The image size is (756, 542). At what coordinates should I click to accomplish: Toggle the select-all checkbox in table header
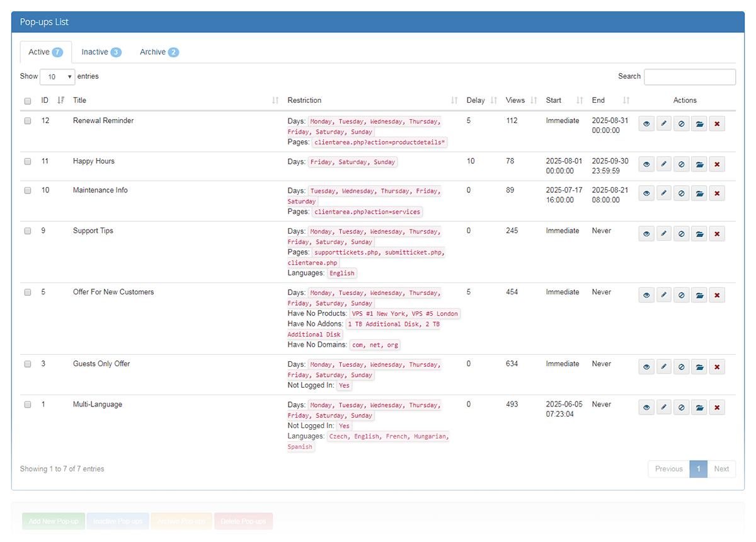[28, 101]
